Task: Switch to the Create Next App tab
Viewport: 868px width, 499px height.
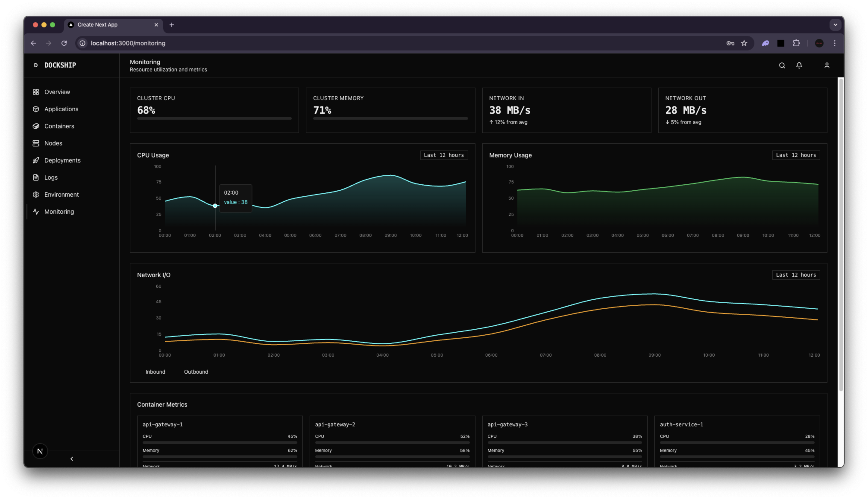Action: pyautogui.click(x=113, y=25)
